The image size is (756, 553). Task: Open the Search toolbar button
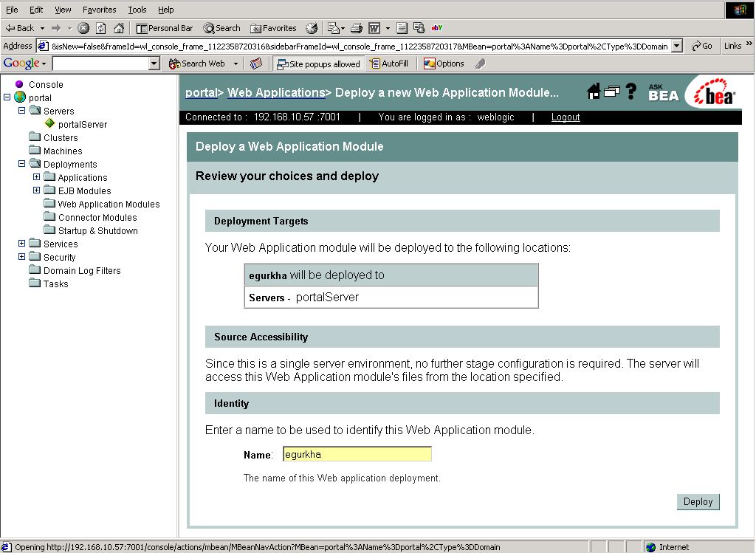[x=221, y=28]
